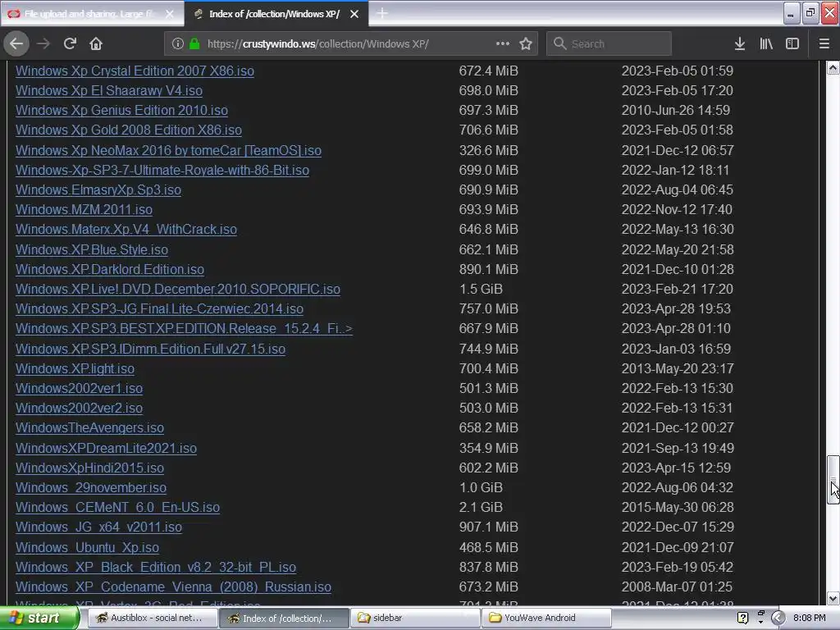Open Windows.XP.Blue.Style.iso link

click(92, 249)
